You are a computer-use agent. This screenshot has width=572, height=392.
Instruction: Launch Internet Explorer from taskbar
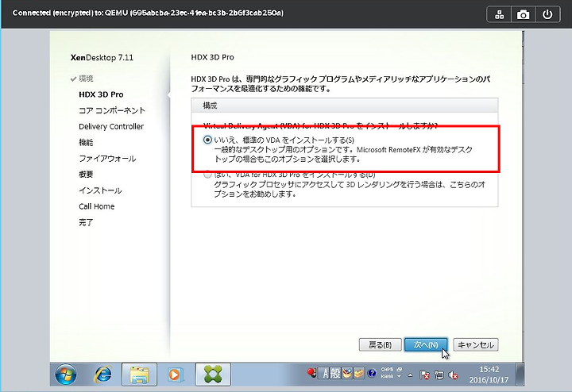tap(103, 375)
